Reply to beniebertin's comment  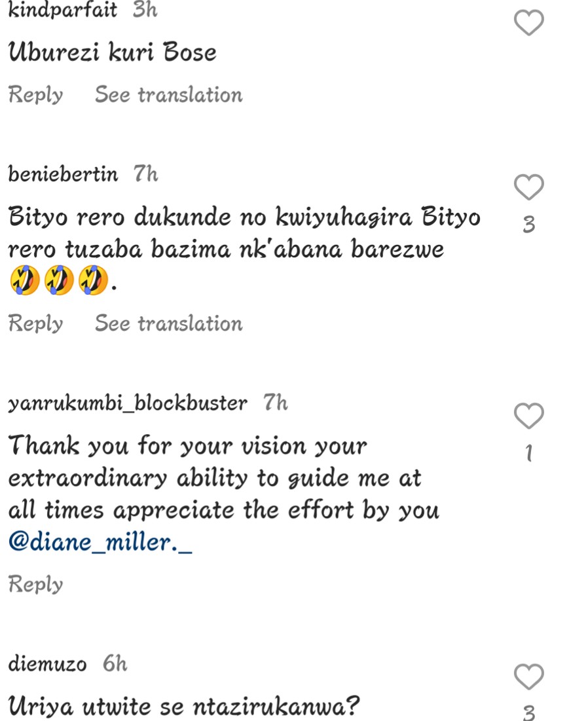coord(36,324)
